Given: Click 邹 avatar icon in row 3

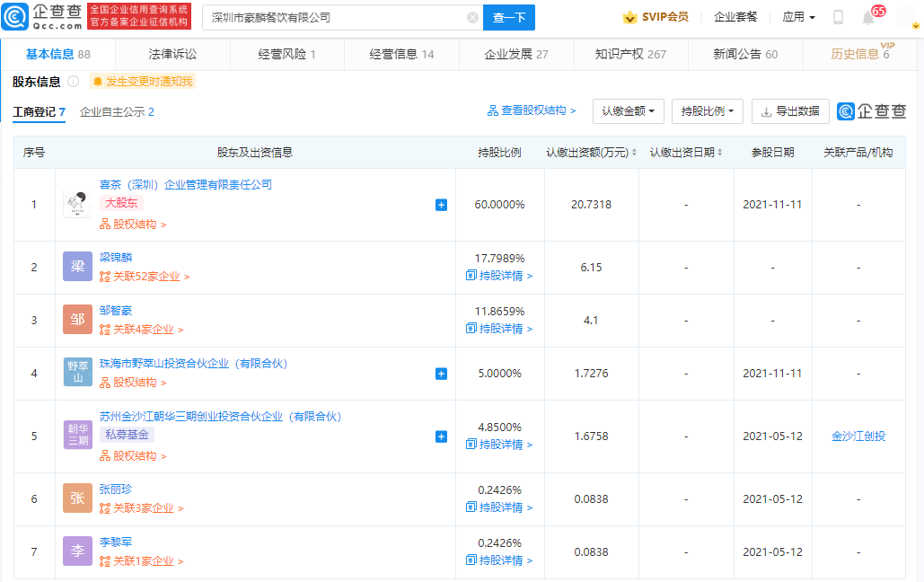Looking at the screenshot, I should 78,320.
